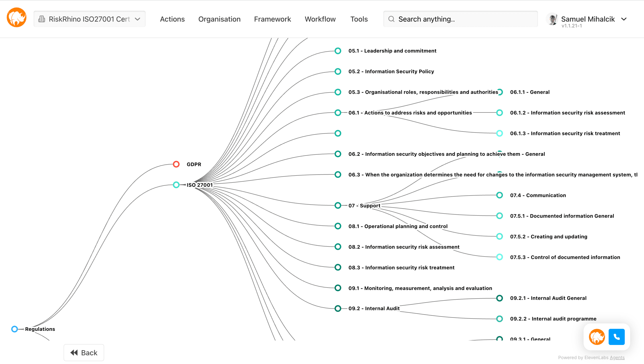Open the Framework menu
The image size is (644, 364).
(x=272, y=19)
